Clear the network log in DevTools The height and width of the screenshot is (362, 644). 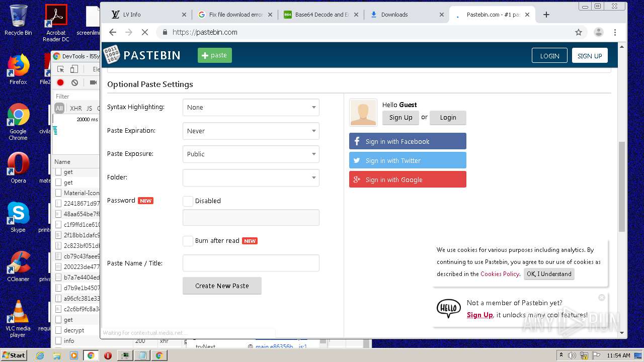(x=74, y=82)
